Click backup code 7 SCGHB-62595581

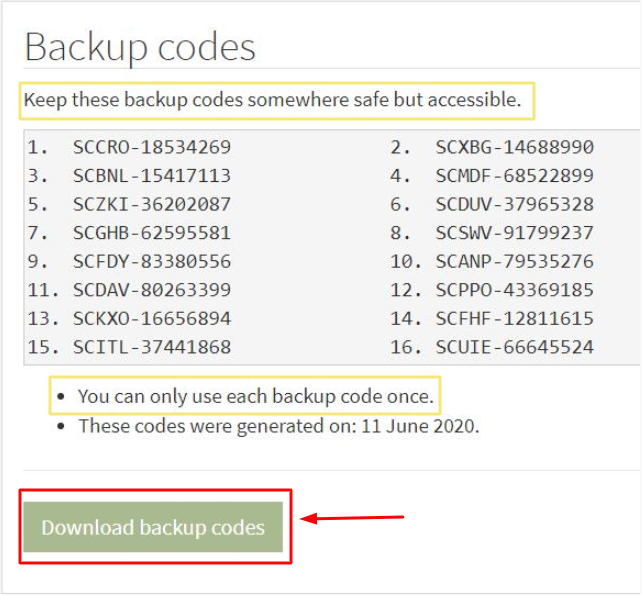pos(151,233)
